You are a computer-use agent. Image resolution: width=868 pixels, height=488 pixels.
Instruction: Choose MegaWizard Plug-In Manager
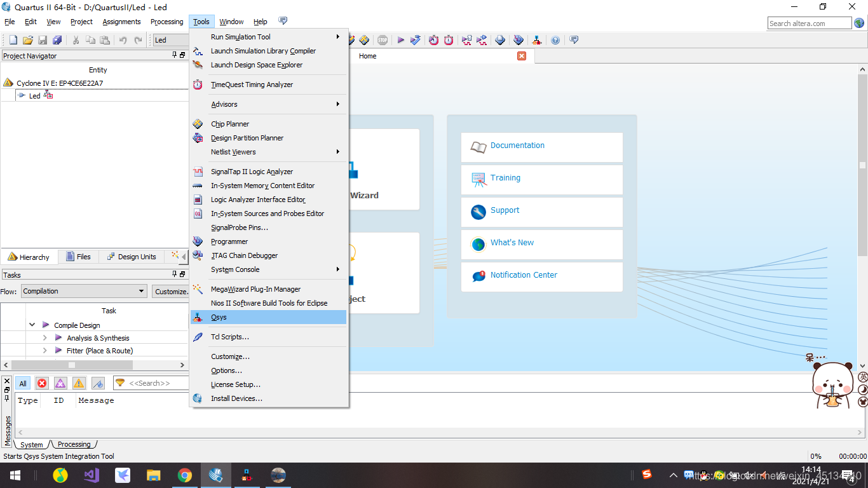[269, 289]
